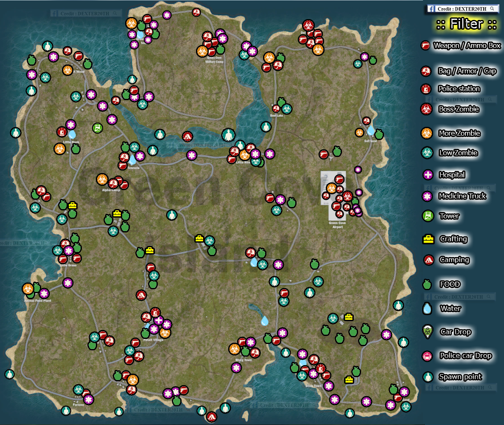Click the green Tower marker near Little Rock

coord(98,128)
